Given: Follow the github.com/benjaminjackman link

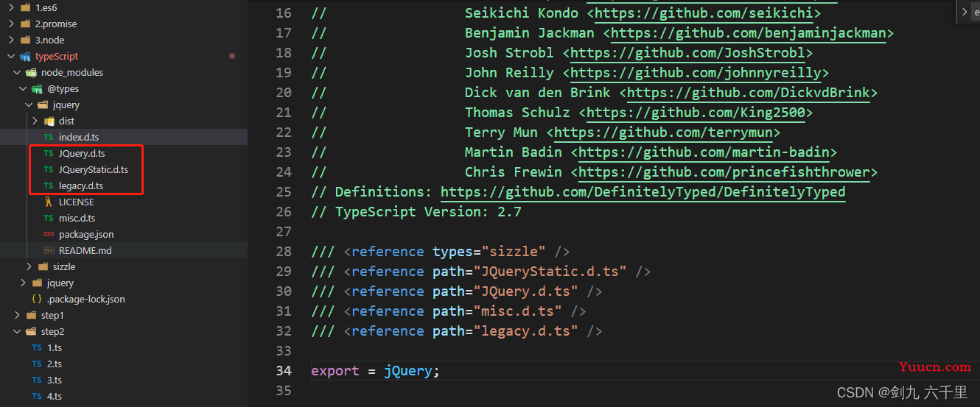Looking at the screenshot, I should (749, 33).
